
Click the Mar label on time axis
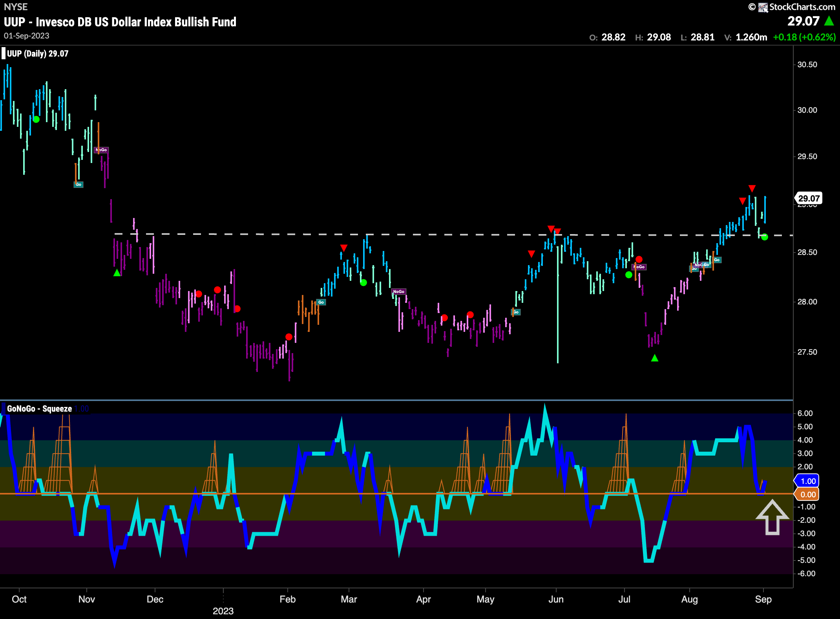coord(349,599)
